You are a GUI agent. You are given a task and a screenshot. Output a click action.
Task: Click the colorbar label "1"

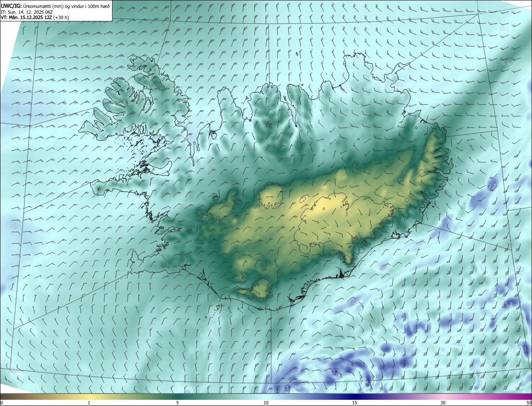click(x=89, y=403)
